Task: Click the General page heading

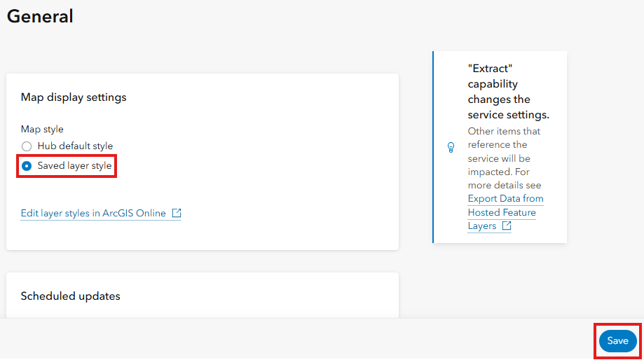Action: pos(40,16)
